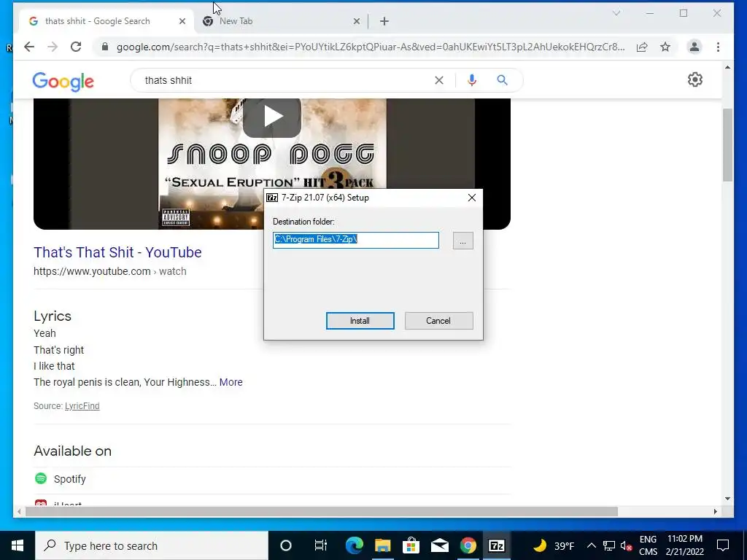Click the Google search box text
The image size is (747, 560).
[169, 80]
